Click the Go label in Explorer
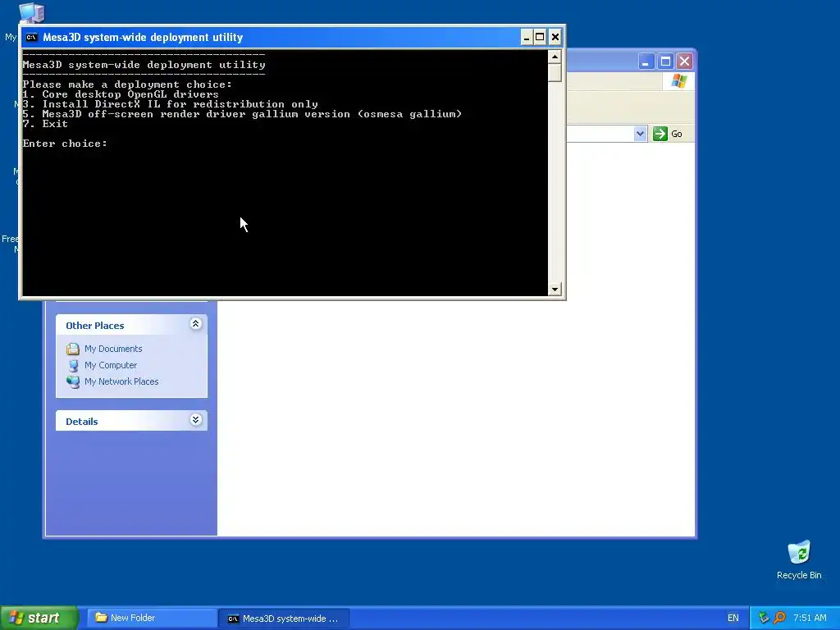840x630 pixels. (x=677, y=134)
